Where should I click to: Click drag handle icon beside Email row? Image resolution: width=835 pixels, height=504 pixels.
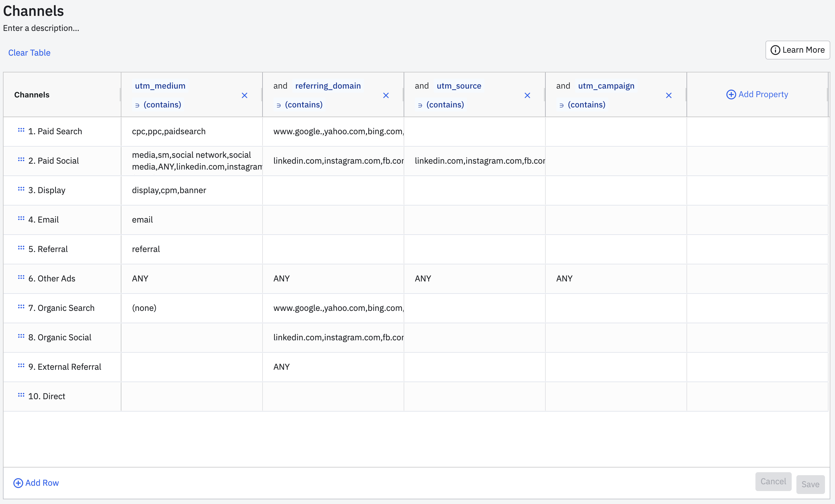[x=21, y=218]
